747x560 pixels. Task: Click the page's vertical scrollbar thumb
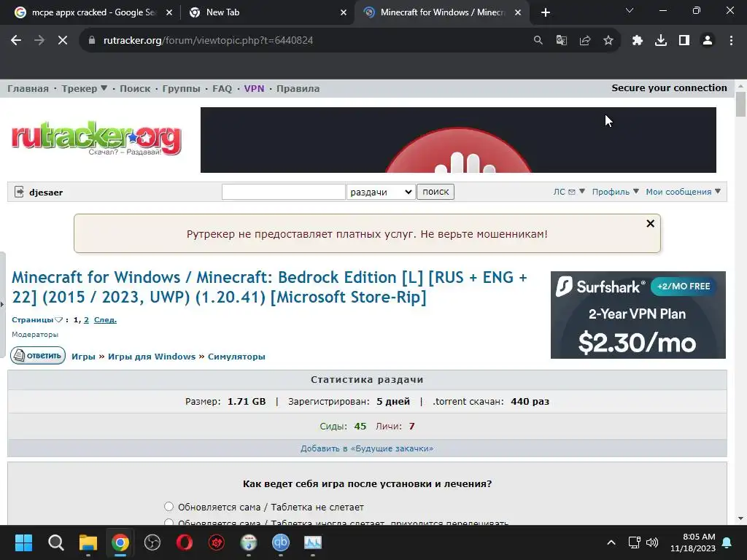point(740,104)
